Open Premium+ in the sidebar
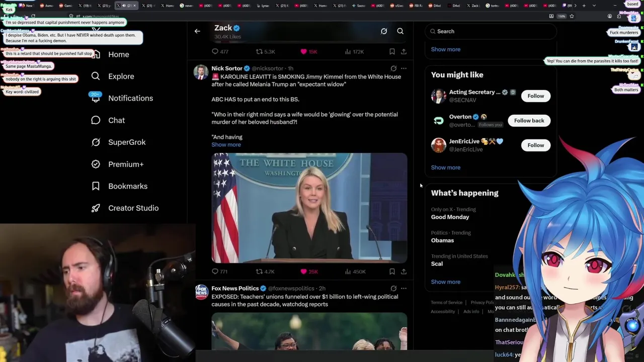Screen dimensions: 644x362 click(126, 164)
